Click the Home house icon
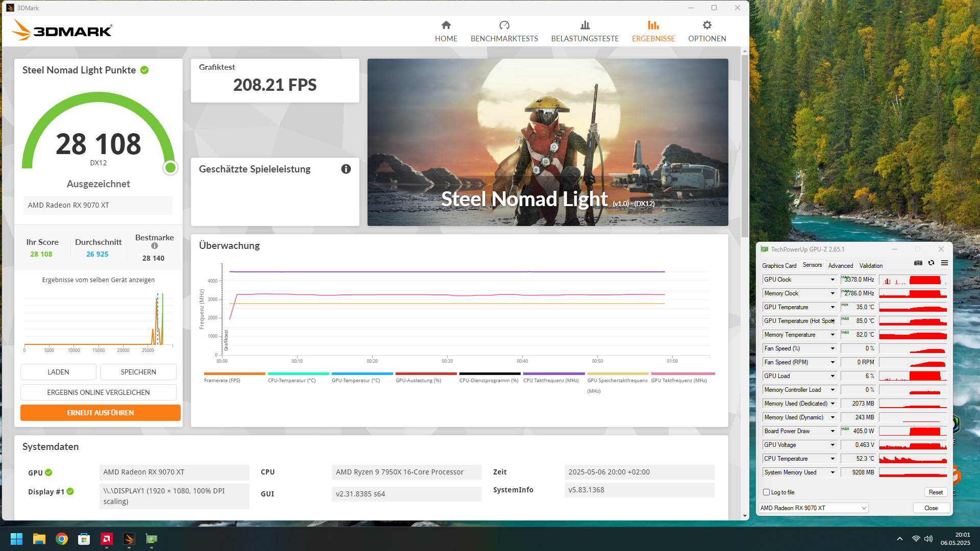Screen dimensions: 980x551 446,25
